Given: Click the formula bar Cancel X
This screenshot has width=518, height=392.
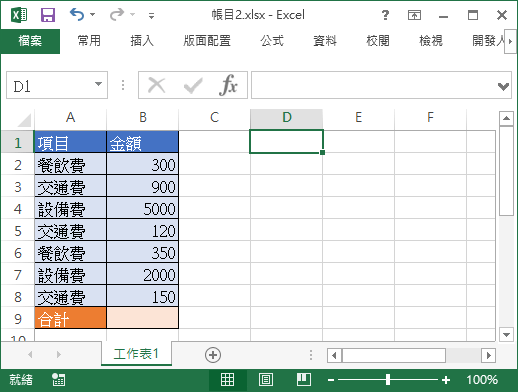Looking at the screenshot, I should (156, 85).
